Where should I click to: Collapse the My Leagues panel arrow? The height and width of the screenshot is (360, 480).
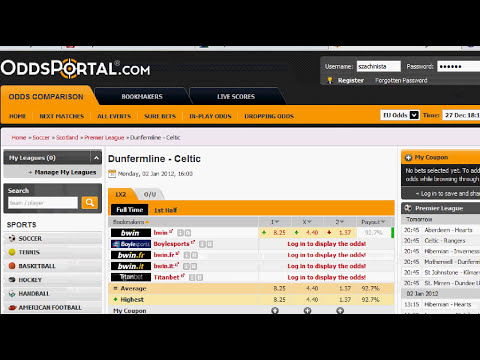[96, 158]
